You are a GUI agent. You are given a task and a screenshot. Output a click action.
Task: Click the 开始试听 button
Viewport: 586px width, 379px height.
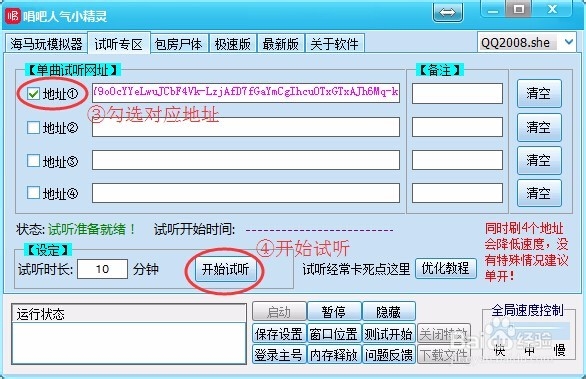click(x=225, y=269)
